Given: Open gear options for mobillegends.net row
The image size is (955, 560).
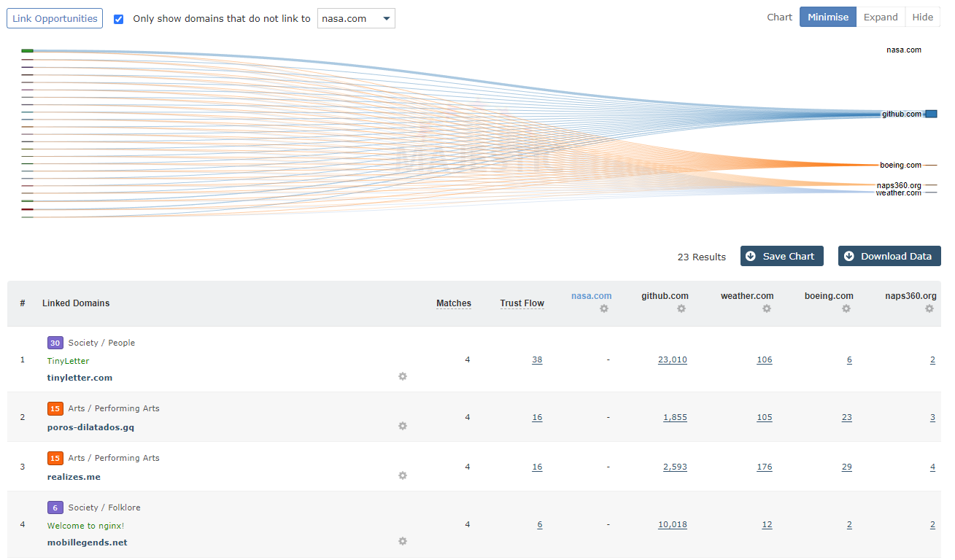Looking at the screenshot, I should pyautogui.click(x=403, y=541).
